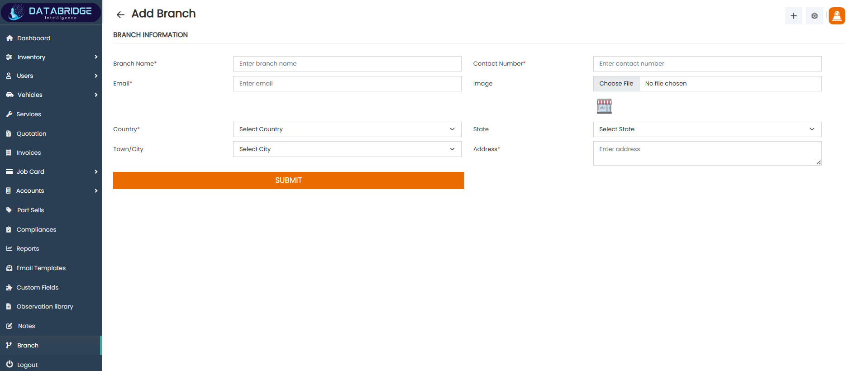Open the Invoices menu item
868x371 pixels.
[51, 153]
